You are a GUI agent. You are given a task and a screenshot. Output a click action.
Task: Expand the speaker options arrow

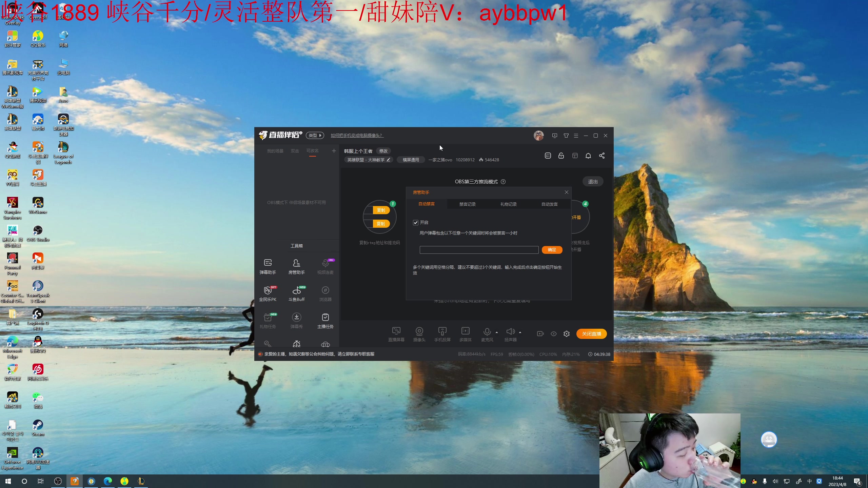pyautogui.click(x=520, y=332)
